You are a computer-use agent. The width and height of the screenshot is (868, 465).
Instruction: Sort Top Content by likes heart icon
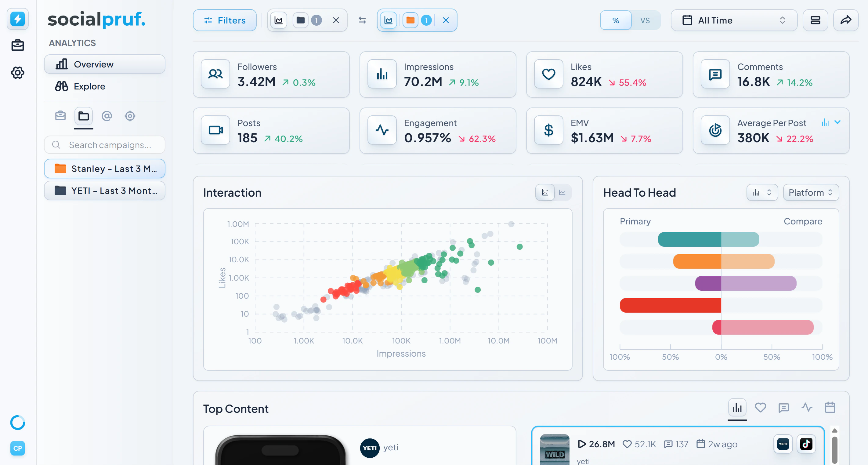761,408
